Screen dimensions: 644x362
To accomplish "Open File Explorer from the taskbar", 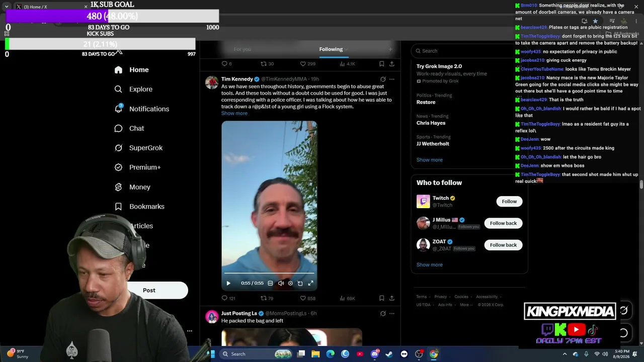I will click(315, 354).
